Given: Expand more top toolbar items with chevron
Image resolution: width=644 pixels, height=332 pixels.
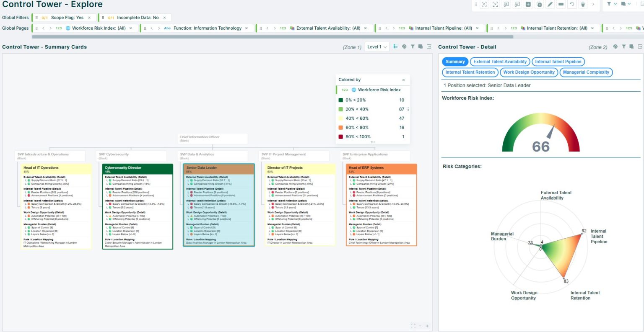Looking at the screenshot, I should pos(593,4).
